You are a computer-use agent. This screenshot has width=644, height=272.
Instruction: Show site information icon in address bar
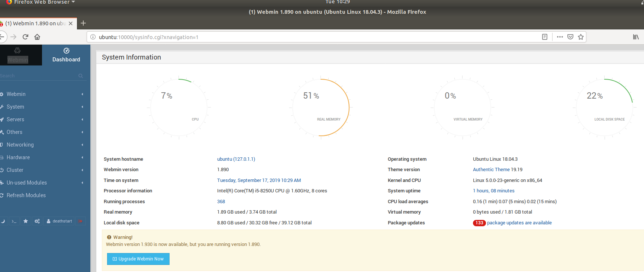point(93,37)
